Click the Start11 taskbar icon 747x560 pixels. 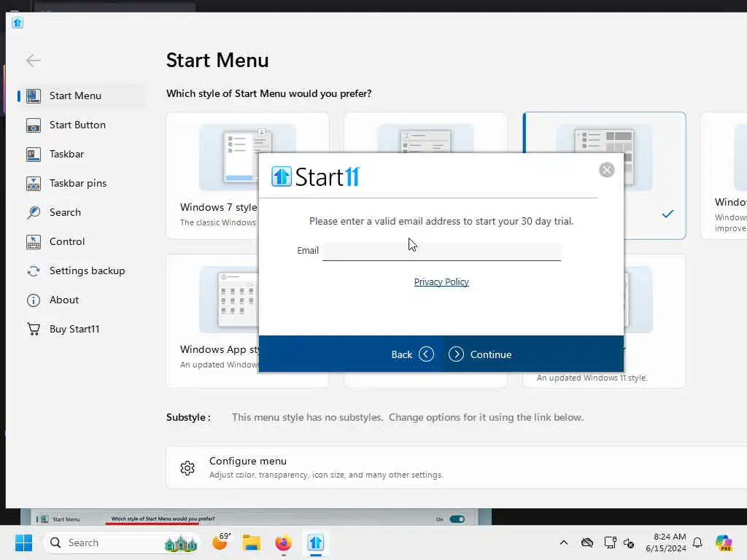[315, 542]
